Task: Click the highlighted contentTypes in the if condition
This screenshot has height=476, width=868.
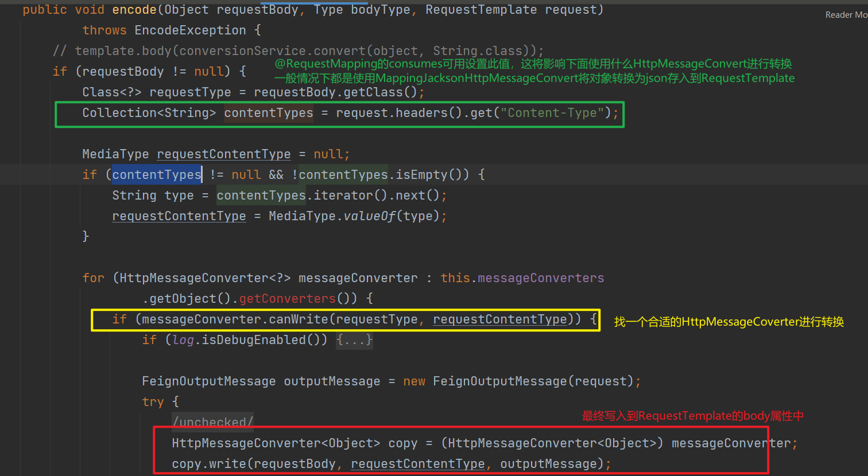Action: (x=157, y=175)
